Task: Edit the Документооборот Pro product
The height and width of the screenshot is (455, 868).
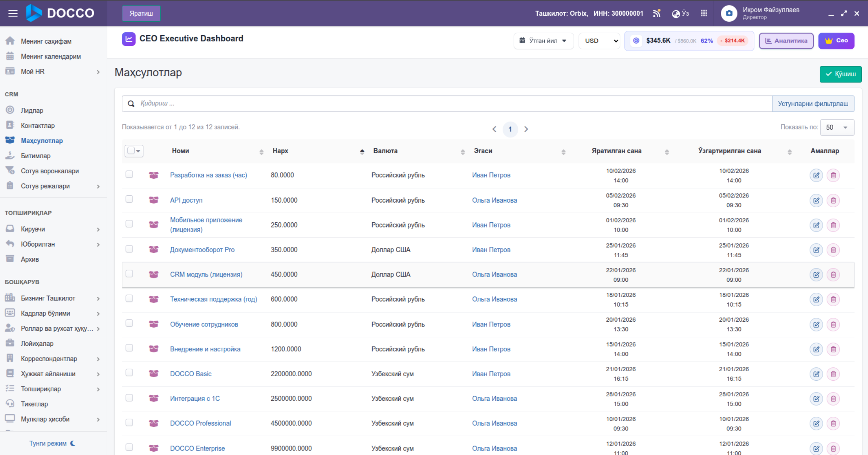Action: click(816, 250)
